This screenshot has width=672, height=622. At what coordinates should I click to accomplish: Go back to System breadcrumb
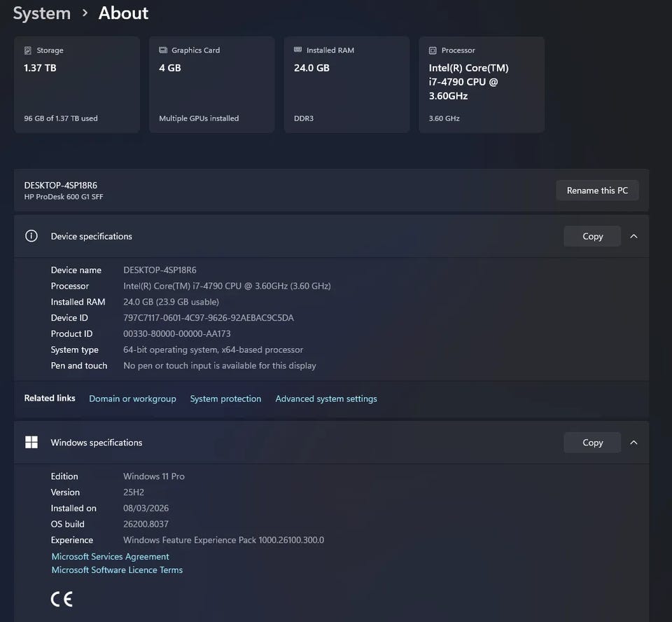click(x=42, y=13)
